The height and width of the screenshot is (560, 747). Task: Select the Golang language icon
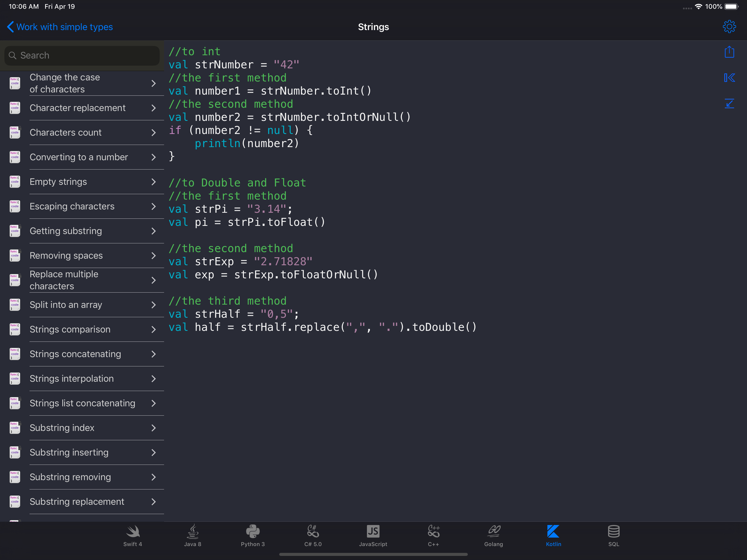point(493,535)
